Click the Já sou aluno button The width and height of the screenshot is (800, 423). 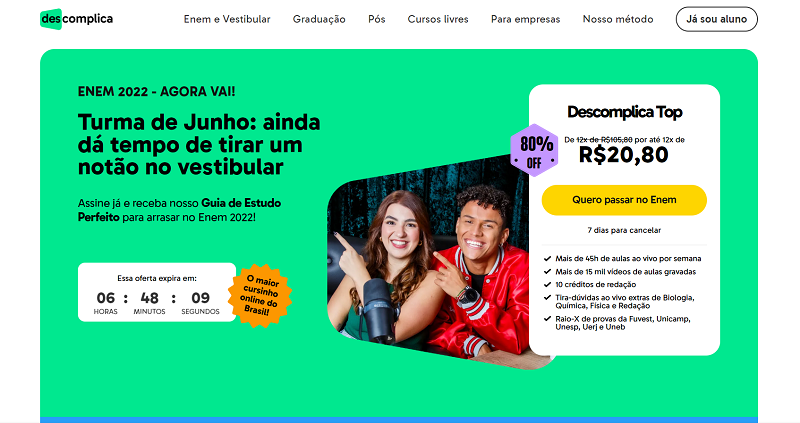point(716,19)
